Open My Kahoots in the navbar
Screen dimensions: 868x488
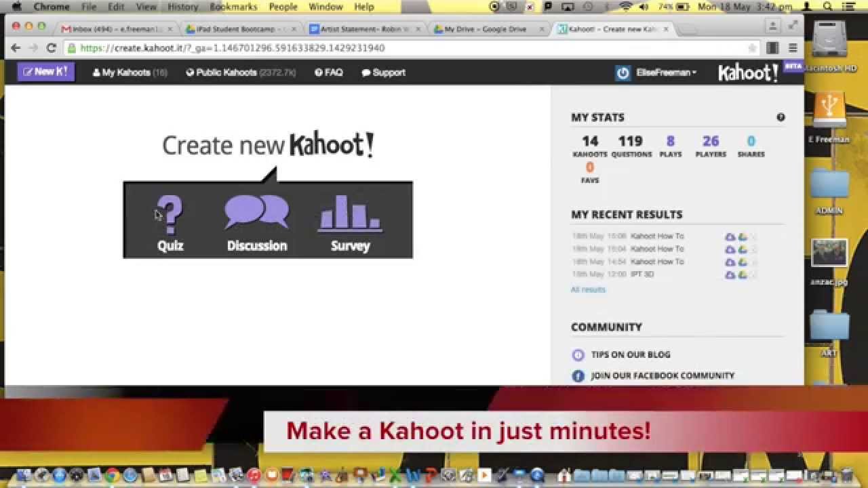[x=130, y=73]
